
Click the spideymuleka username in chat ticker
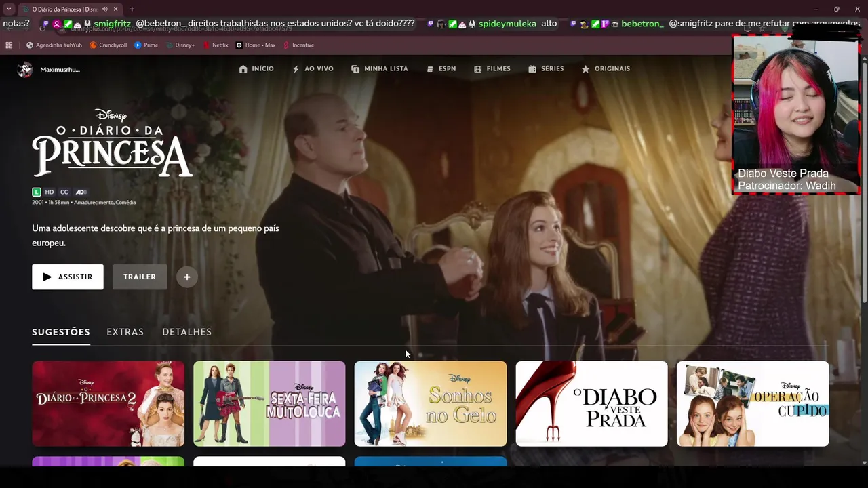(507, 24)
